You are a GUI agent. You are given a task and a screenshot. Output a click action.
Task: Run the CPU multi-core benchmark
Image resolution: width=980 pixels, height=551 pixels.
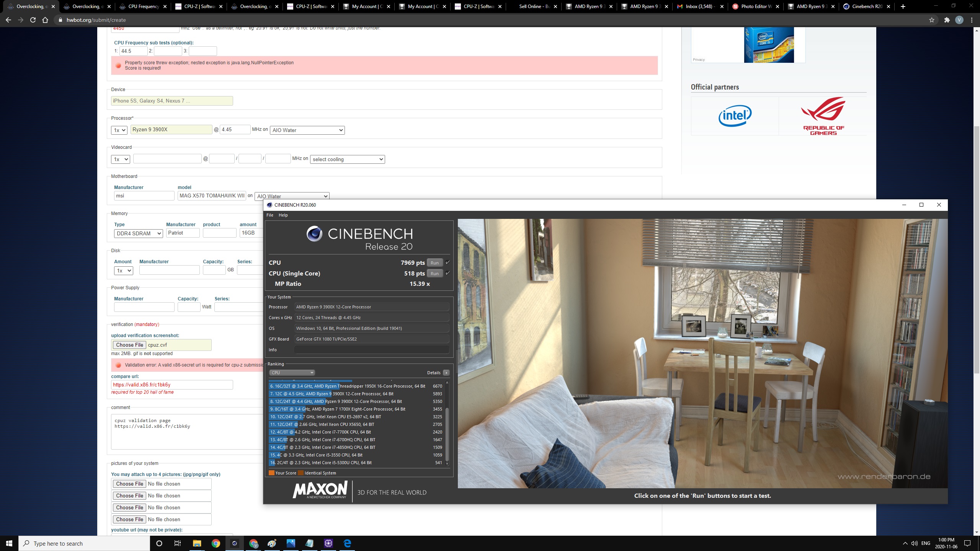434,263
